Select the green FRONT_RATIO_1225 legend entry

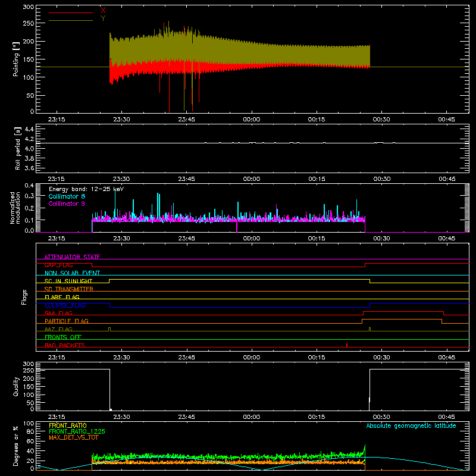click(77, 431)
